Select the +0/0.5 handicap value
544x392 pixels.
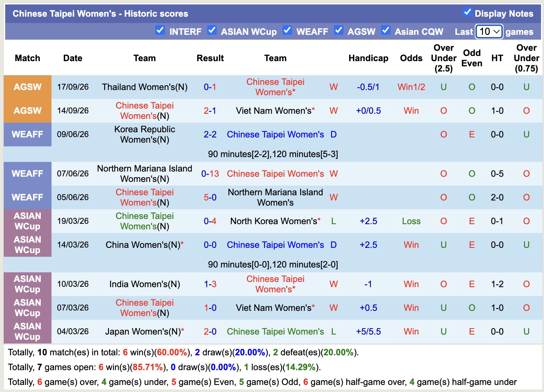click(368, 111)
